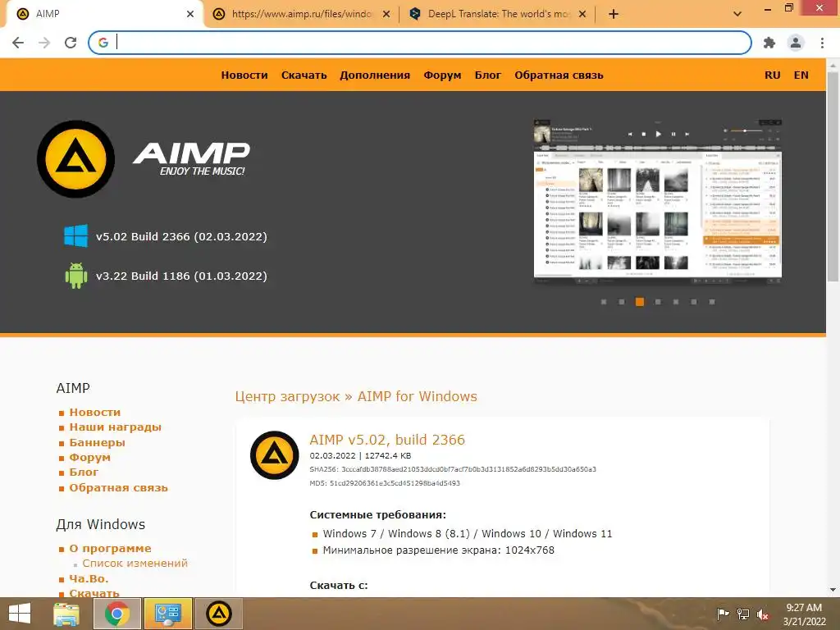The width and height of the screenshot is (840, 630).
Task: Open Новости in the AIMP sidebar
Action: (x=95, y=412)
